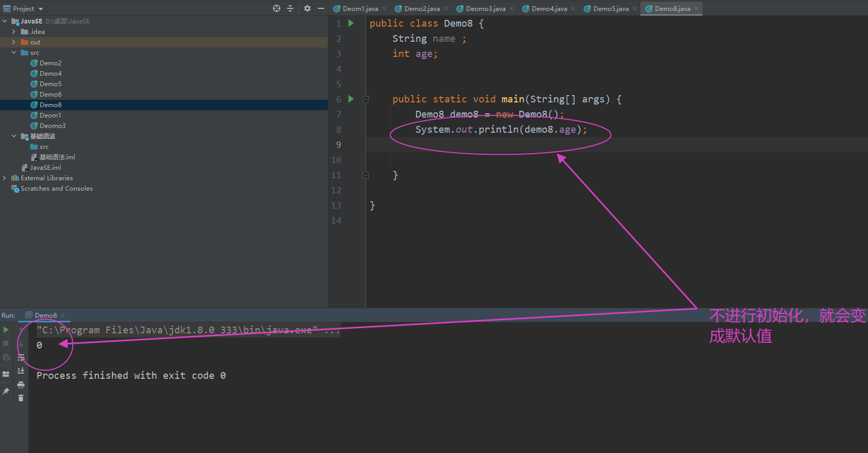Select 基础语法.iml file
868x453 pixels.
(57, 157)
